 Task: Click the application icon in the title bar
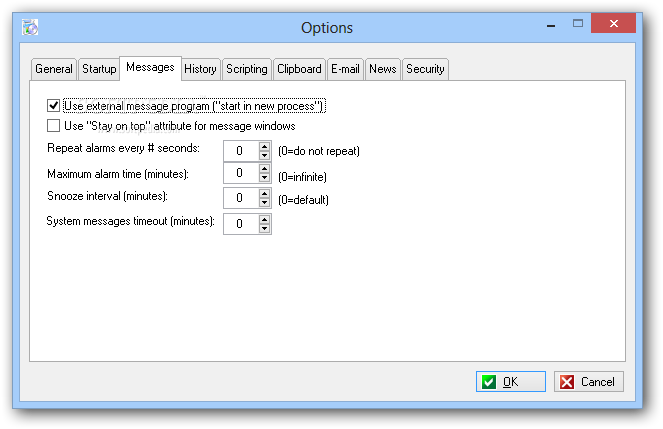click(30, 27)
